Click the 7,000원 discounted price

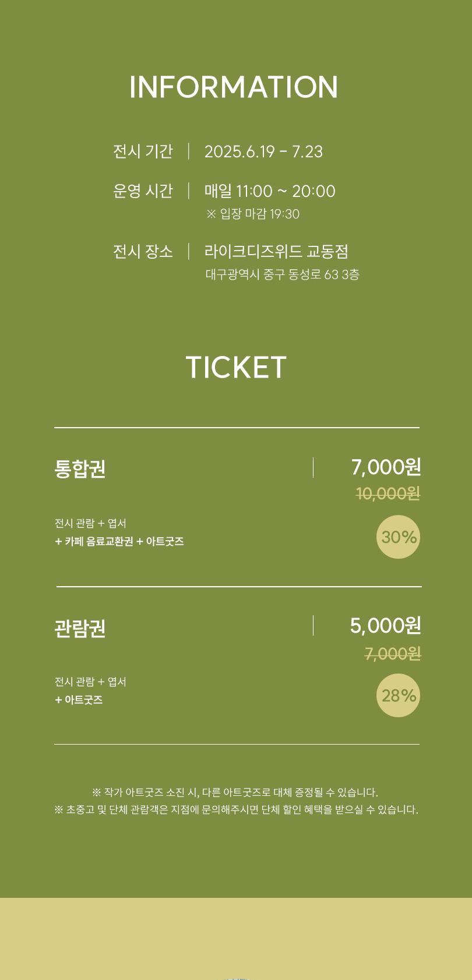(x=386, y=467)
